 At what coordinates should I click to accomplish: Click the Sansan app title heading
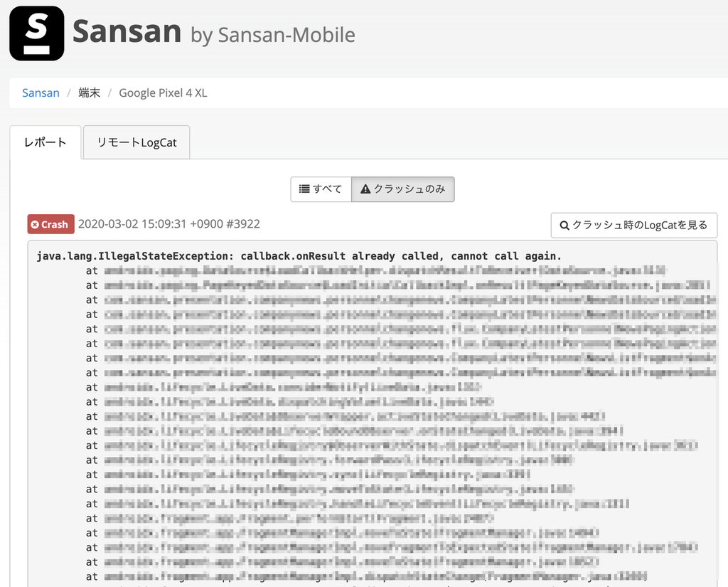pyautogui.click(x=127, y=31)
